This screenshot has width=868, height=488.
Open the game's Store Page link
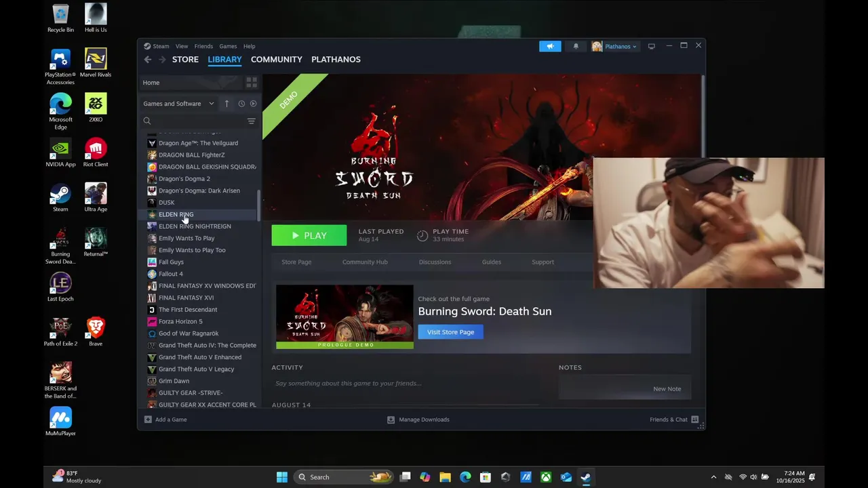pos(296,262)
